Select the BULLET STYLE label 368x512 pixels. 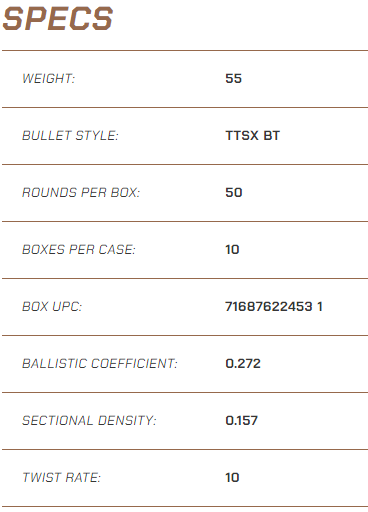[70, 136]
